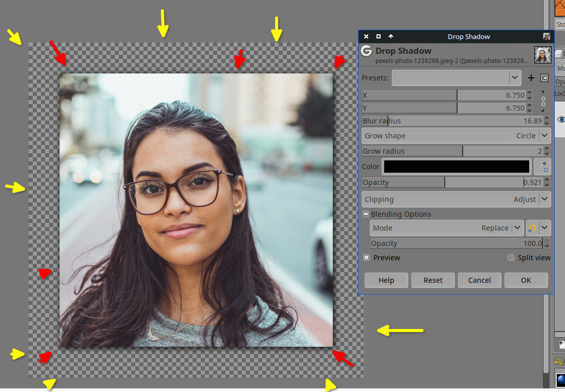Decrease Grow radius with down arrow
The height and width of the screenshot is (392, 565).
pyautogui.click(x=547, y=154)
